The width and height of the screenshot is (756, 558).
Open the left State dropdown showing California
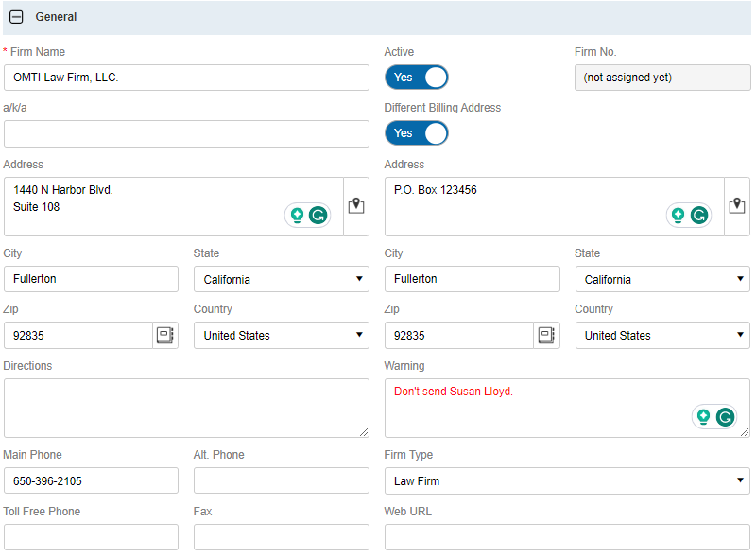(x=281, y=279)
